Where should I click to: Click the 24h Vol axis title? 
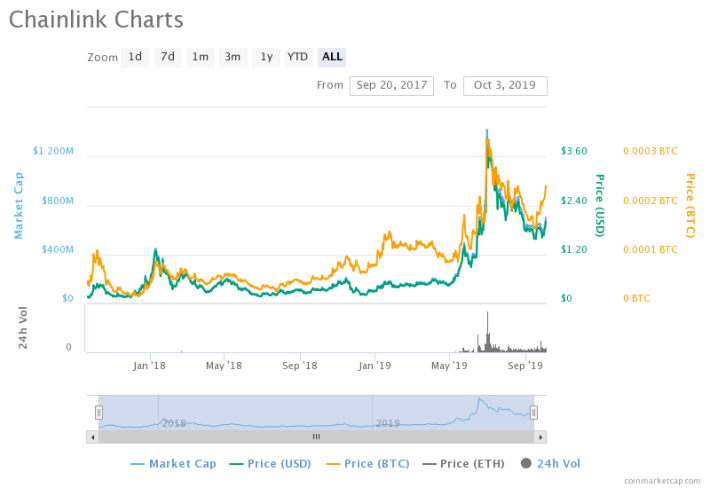[23, 328]
